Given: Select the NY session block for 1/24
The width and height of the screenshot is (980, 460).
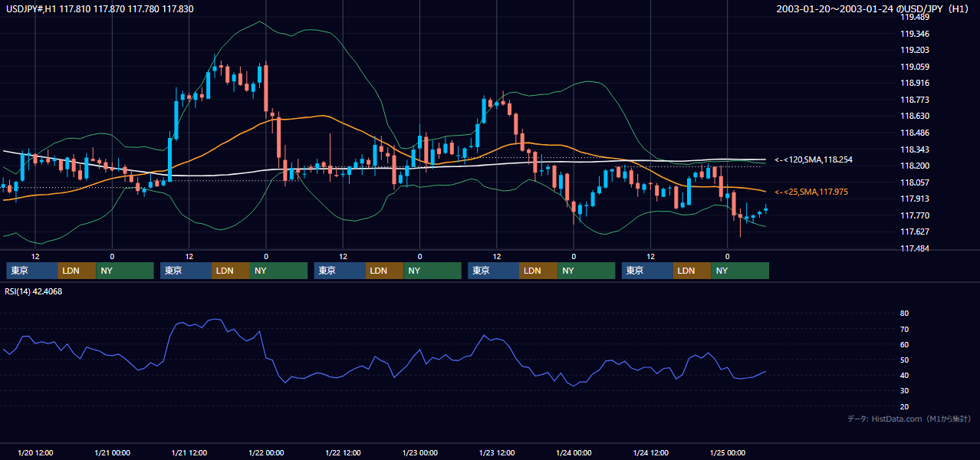Looking at the screenshot, I should pyautogui.click(x=740, y=271).
